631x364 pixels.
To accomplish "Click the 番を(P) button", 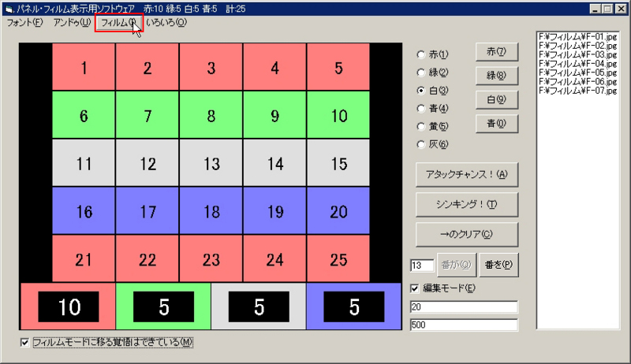I will coord(498,265).
